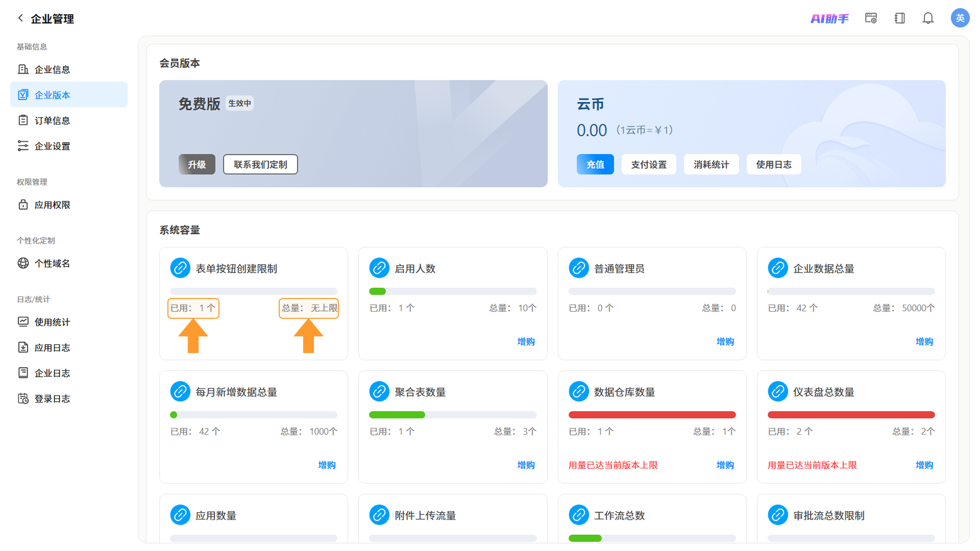Click 增购 in 启用人数 card
The image size is (980, 551).
526,342
